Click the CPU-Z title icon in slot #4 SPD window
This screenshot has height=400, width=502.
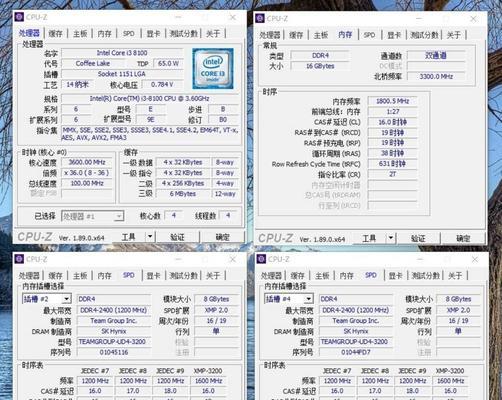pyautogui.click(x=261, y=259)
